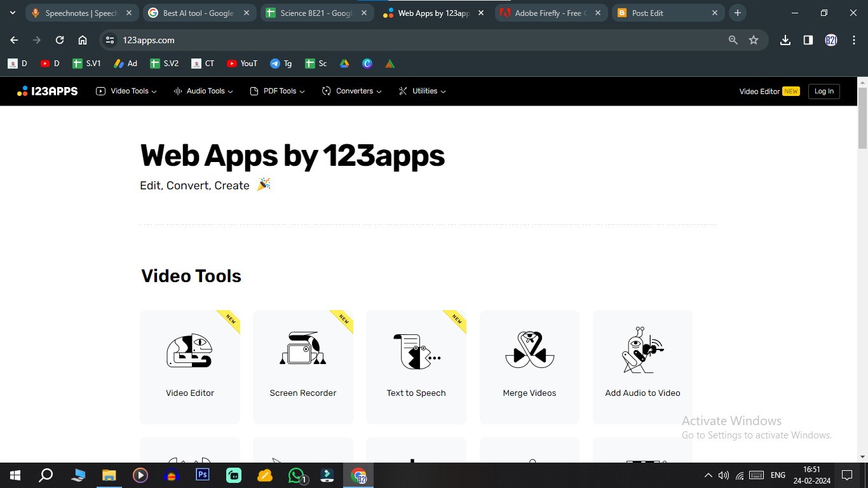Click the Log In button
The width and height of the screenshot is (868, 488).
(x=824, y=91)
